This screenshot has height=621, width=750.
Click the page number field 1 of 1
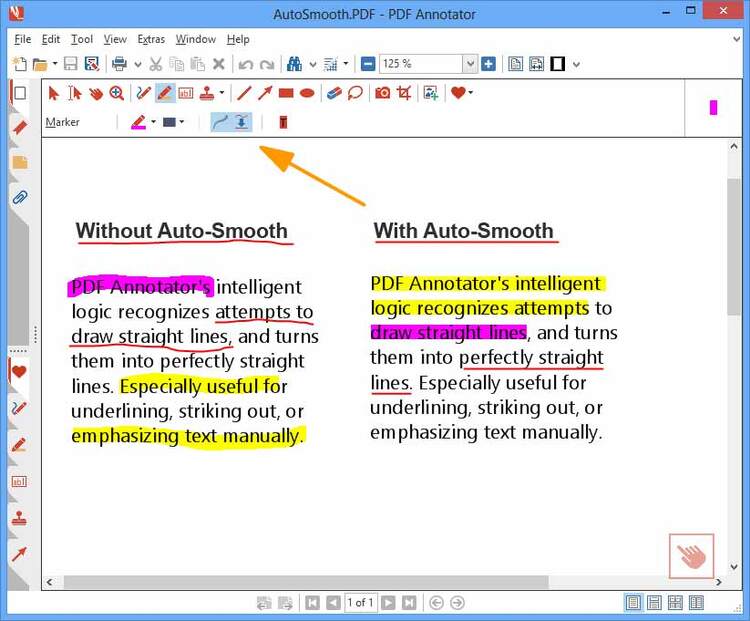360,603
